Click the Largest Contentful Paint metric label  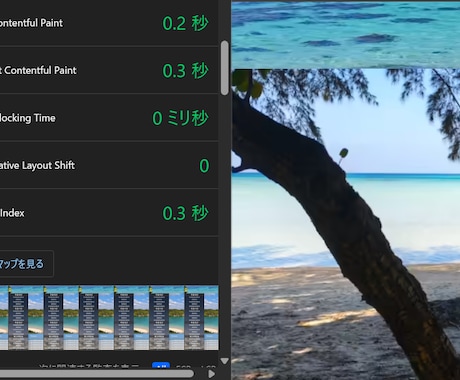click(38, 70)
